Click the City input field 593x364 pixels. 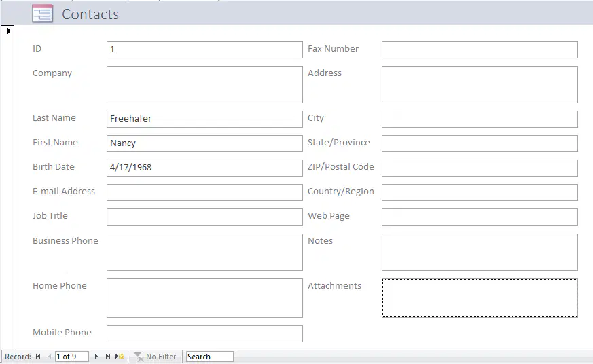480,119
